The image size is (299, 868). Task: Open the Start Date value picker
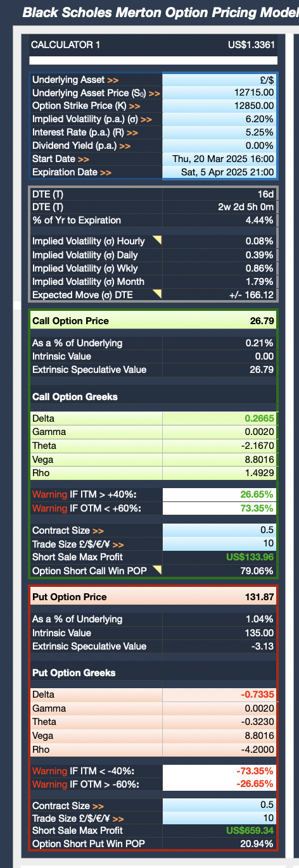[x=220, y=159]
